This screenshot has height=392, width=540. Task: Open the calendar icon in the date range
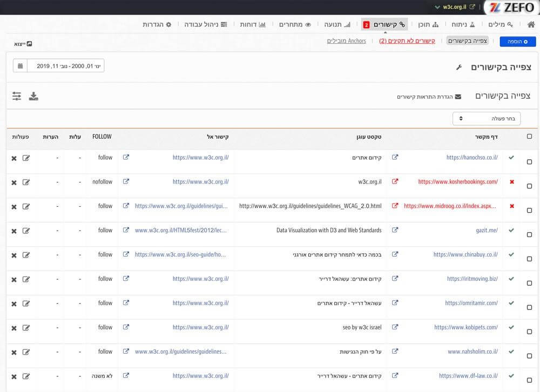21,66
